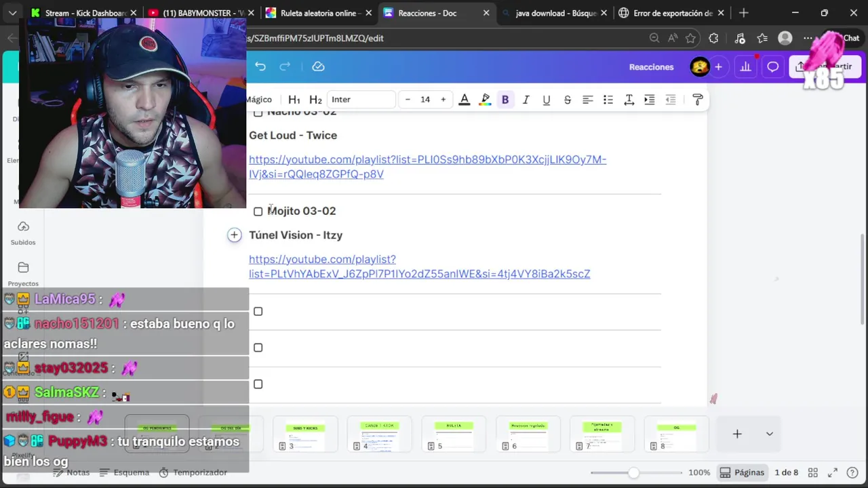The height and width of the screenshot is (488, 868).
Task: Open grid view of pages
Action: [x=813, y=472]
